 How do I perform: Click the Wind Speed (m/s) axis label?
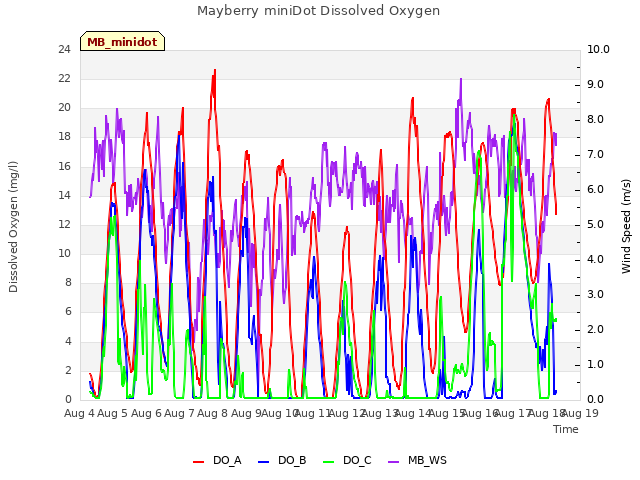coord(626,226)
